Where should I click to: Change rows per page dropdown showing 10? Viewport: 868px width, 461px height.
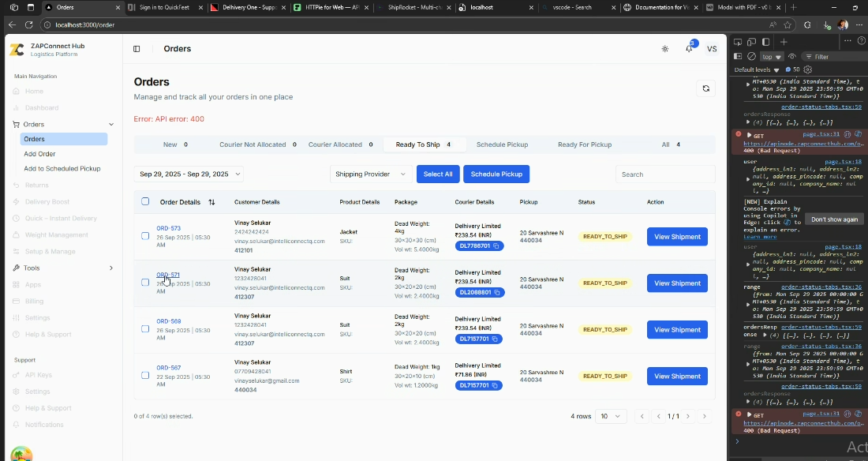610,416
